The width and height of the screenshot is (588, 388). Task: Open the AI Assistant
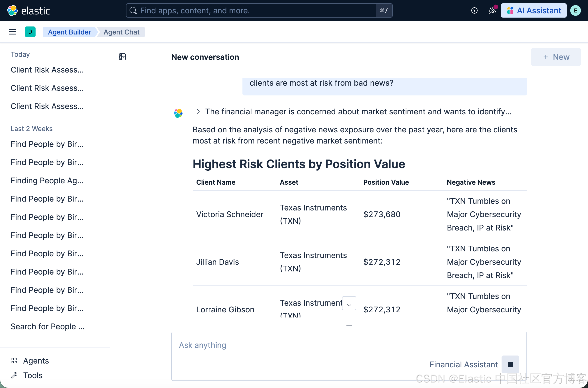click(534, 10)
